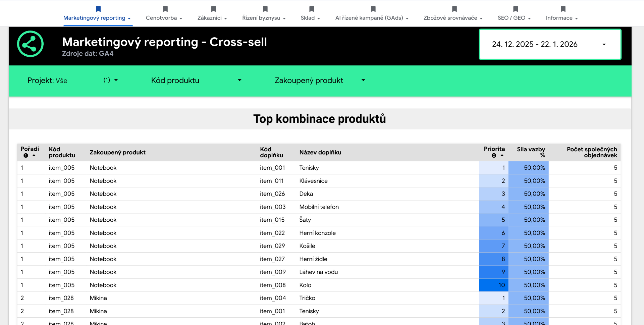644x325 pixels.
Task: Click bookmark icon above SEO / GEO
Action: 516,9
